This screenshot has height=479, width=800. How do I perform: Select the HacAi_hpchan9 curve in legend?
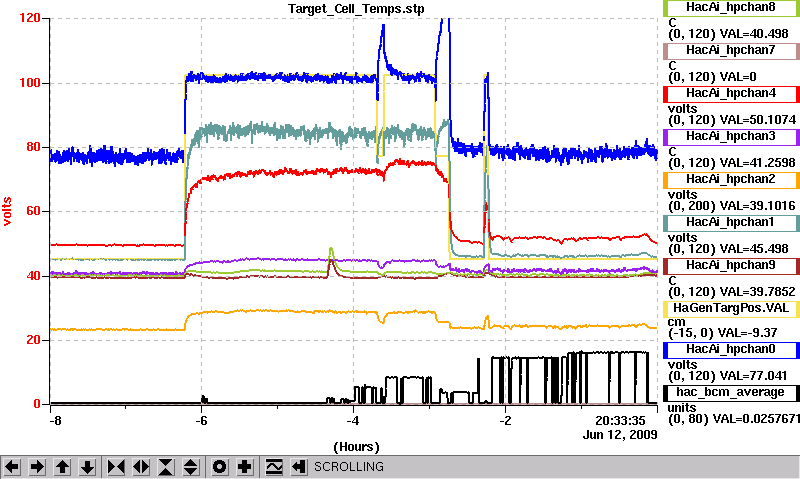point(731,266)
